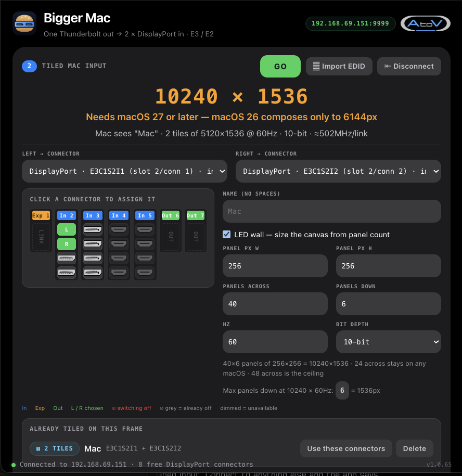Assign the top DisplayPort connector in slot In 3
This screenshot has height=476, width=462.
coord(93,230)
